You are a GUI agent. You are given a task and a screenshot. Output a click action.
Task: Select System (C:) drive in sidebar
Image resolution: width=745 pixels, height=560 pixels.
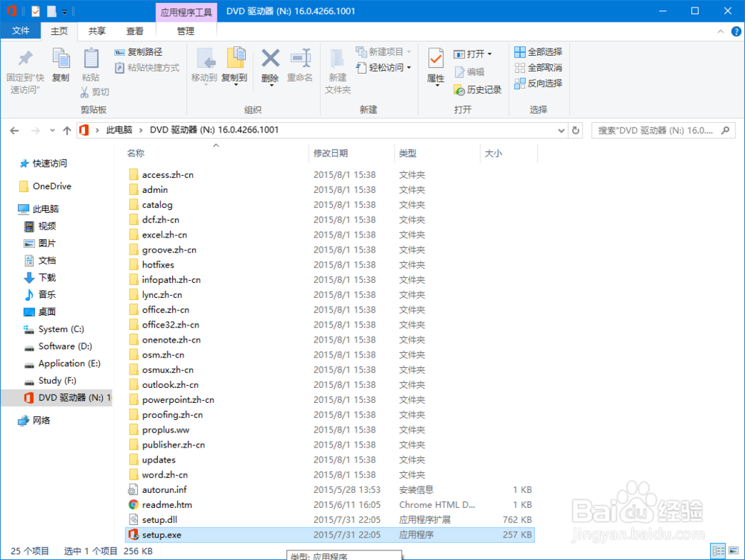point(54,329)
